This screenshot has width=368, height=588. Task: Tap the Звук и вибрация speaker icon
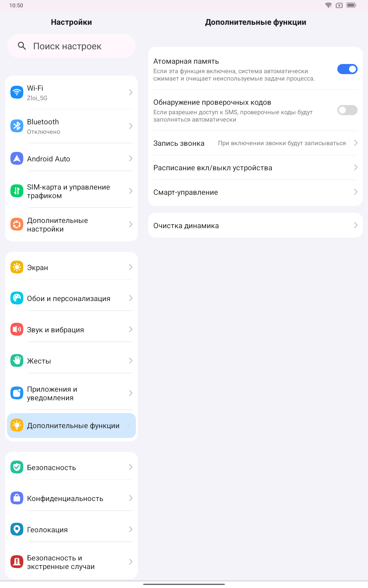tap(17, 329)
